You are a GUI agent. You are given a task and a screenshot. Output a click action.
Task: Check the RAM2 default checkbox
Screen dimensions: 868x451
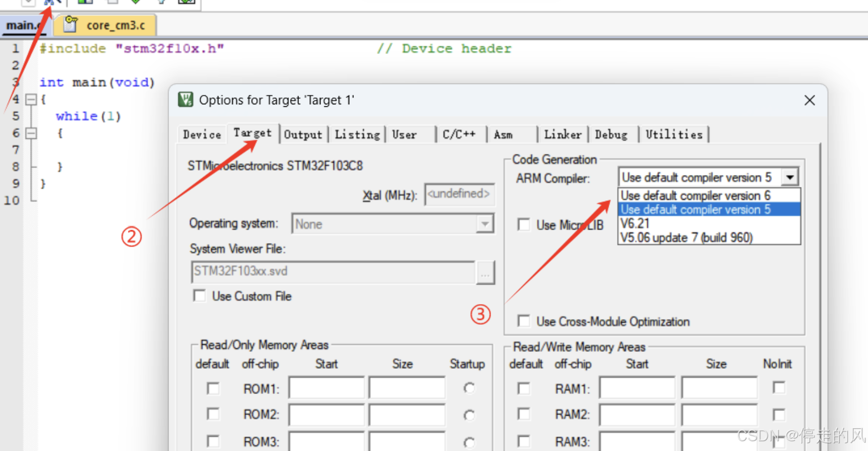(x=524, y=414)
